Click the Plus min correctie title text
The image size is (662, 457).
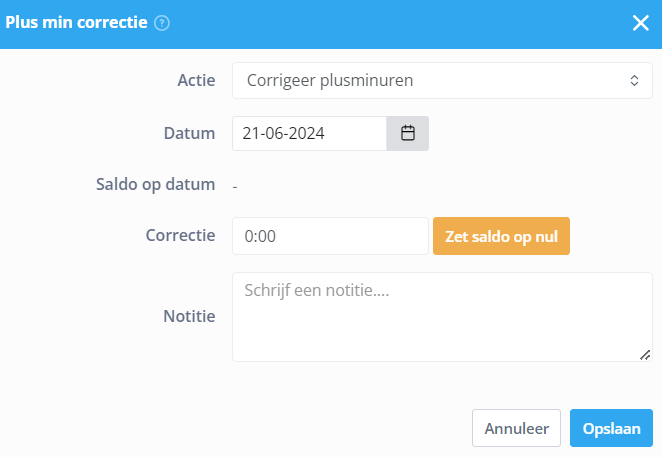click(x=76, y=22)
